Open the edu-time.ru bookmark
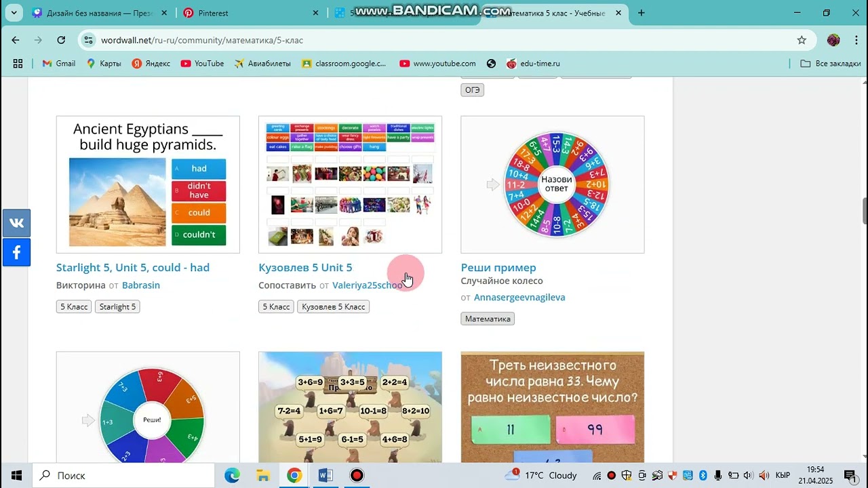 (x=533, y=63)
